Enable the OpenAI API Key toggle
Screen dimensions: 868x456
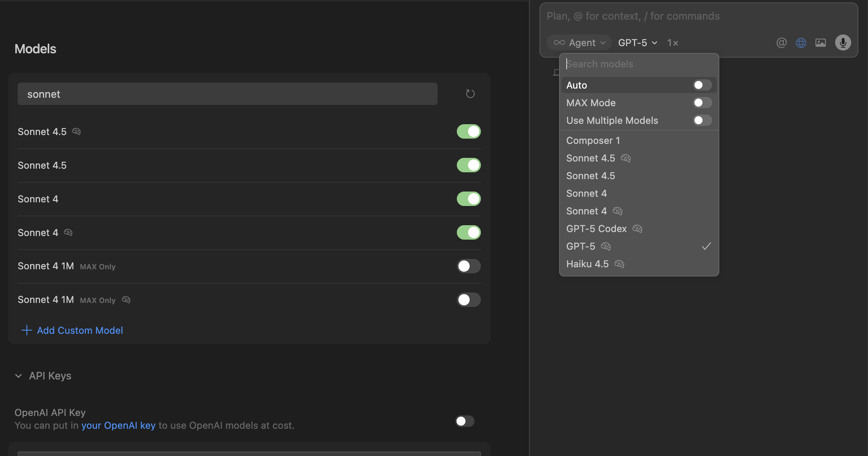click(465, 421)
